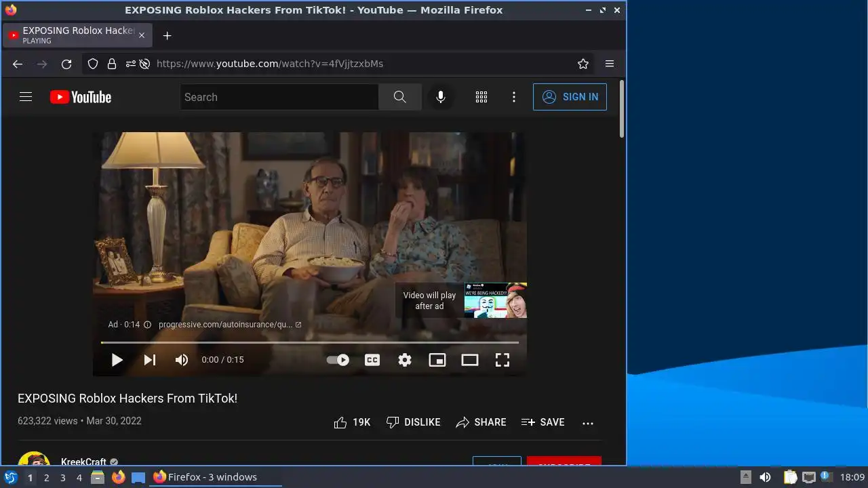Screen dimensions: 868x488
Task: Play the video with play button
Action: click(x=117, y=360)
